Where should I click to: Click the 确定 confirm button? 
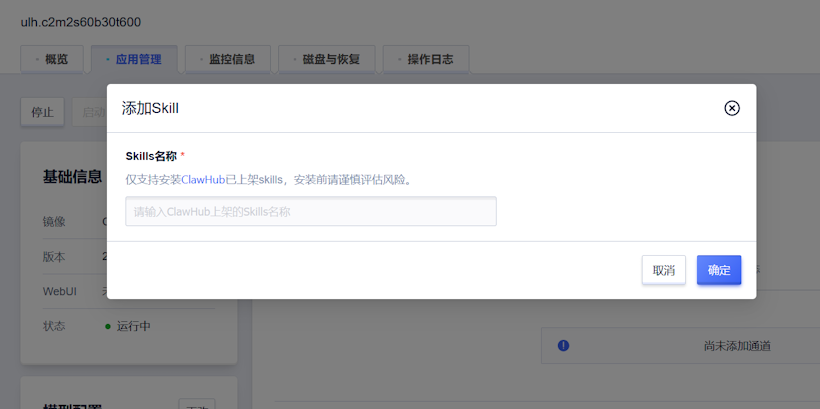(719, 270)
